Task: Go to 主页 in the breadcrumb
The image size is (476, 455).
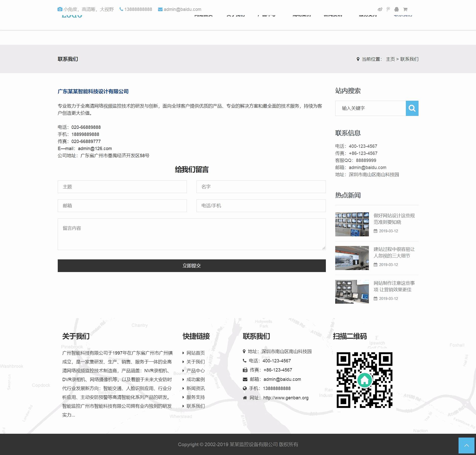Action: pos(390,59)
